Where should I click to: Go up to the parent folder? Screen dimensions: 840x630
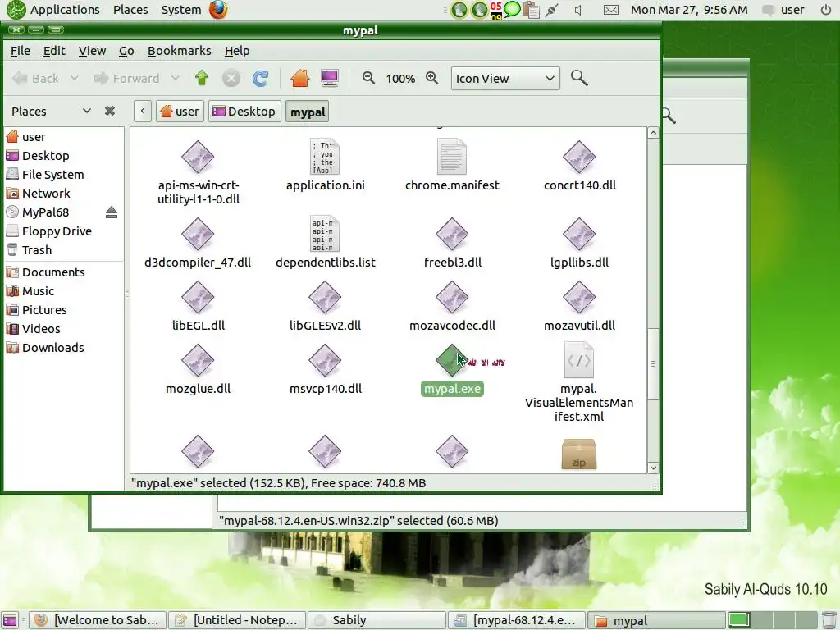(x=202, y=78)
